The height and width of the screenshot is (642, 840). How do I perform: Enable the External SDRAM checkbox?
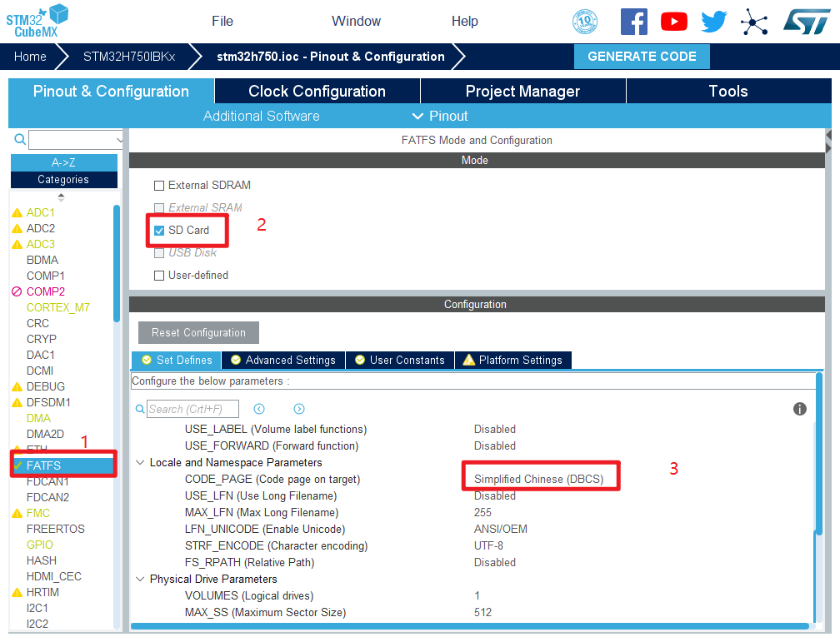pos(159,186)
